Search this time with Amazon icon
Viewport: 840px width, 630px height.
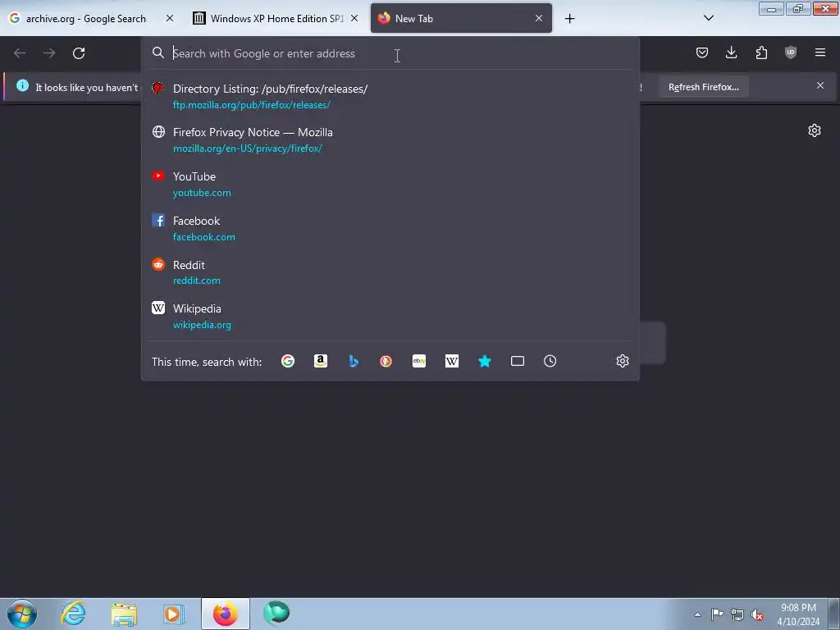coord(321,361)
